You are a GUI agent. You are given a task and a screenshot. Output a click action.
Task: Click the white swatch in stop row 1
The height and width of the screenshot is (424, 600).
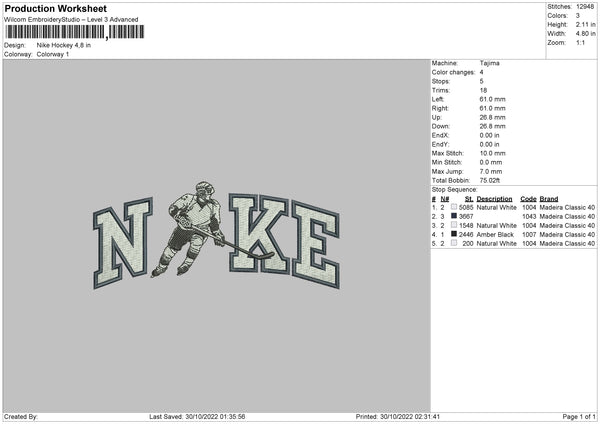454,207
